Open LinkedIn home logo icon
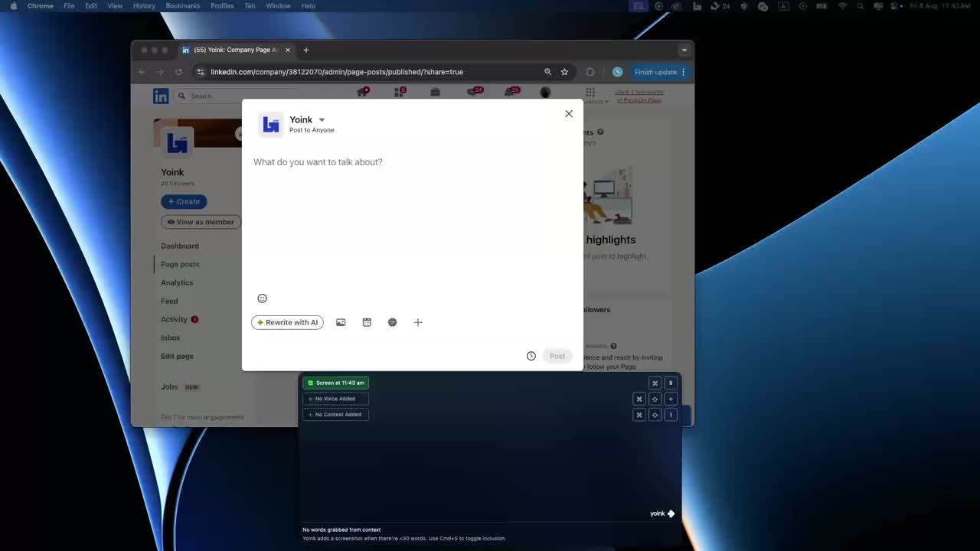Image resolution: width=980 pixels, height=551 pixels. [x=161, y=96]
